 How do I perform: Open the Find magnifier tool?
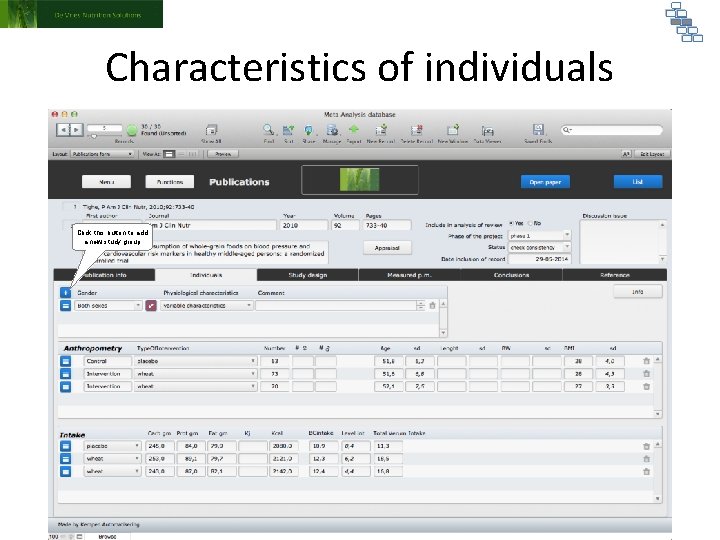(x=269, y=130)
